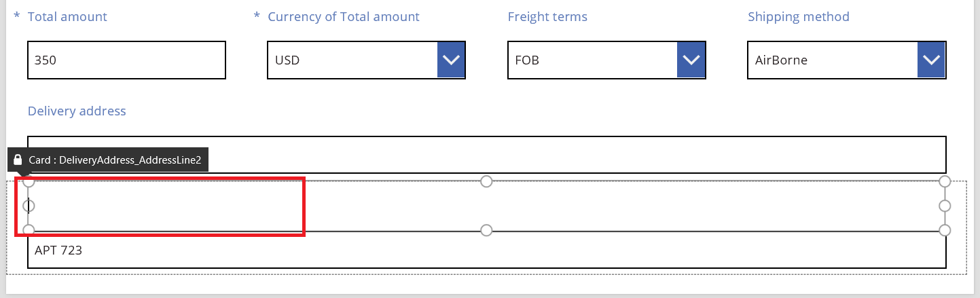
Task: Click the Total amount field containing 350
Action: click(x=126, y=60)
